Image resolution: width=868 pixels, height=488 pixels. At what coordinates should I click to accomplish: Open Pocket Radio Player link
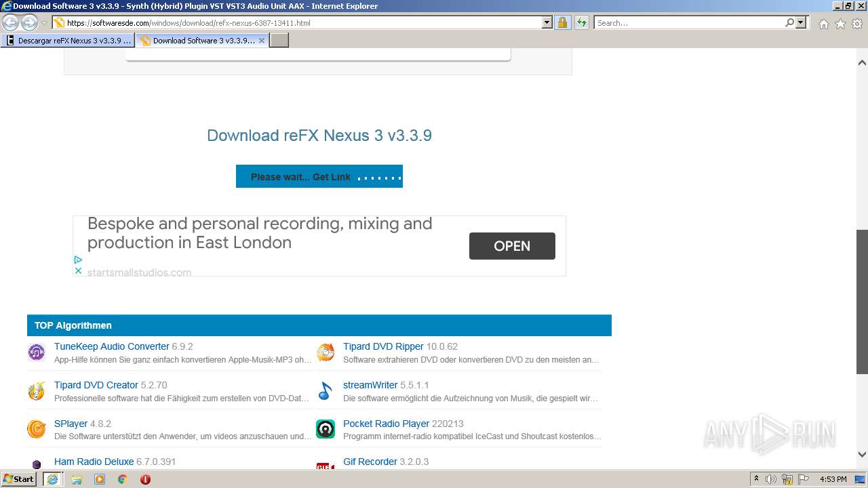(386, 424)
